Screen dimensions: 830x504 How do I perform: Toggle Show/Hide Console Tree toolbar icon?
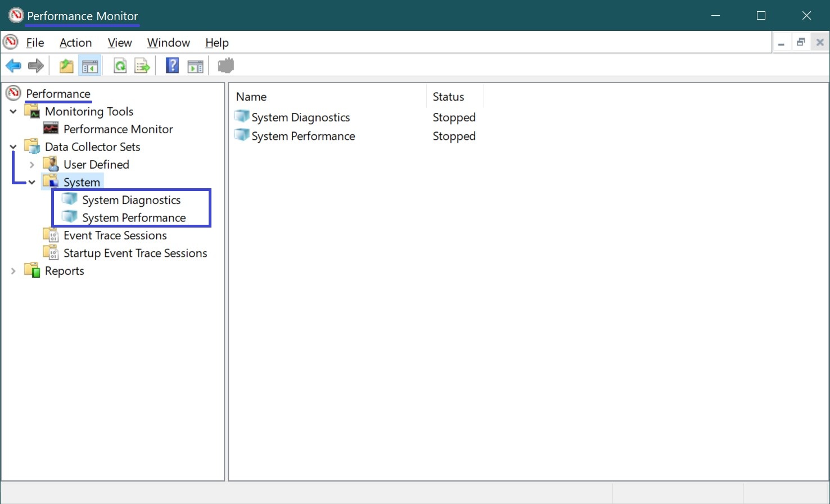tap(90, 66)
